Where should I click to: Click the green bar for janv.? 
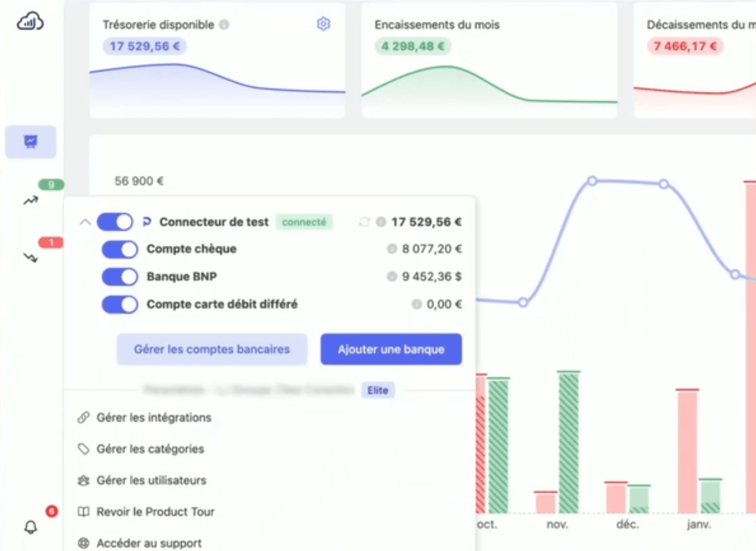pyautogui.click(x=711, y=496)
